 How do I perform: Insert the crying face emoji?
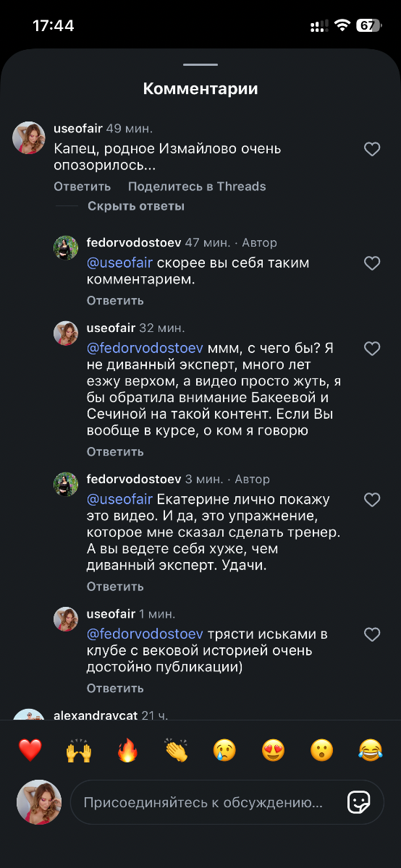[224, 750]
